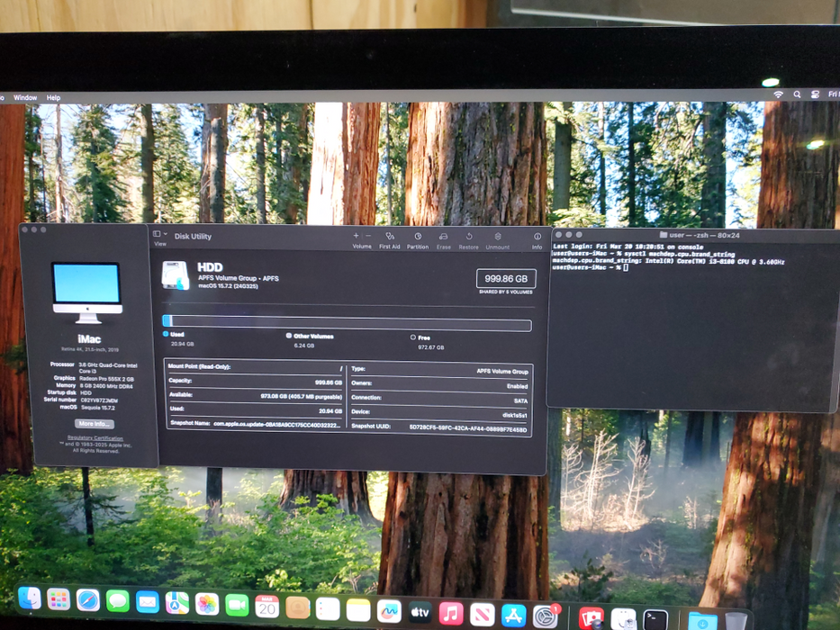840x630 pixels.
Task: Open Control Center in menu bar
Action: (x=815, y=94)
